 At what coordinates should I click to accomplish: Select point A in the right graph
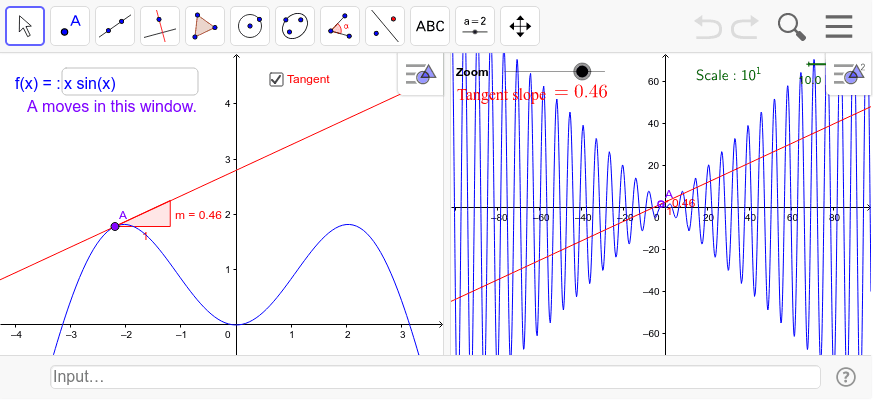click(x=661, y=204)
